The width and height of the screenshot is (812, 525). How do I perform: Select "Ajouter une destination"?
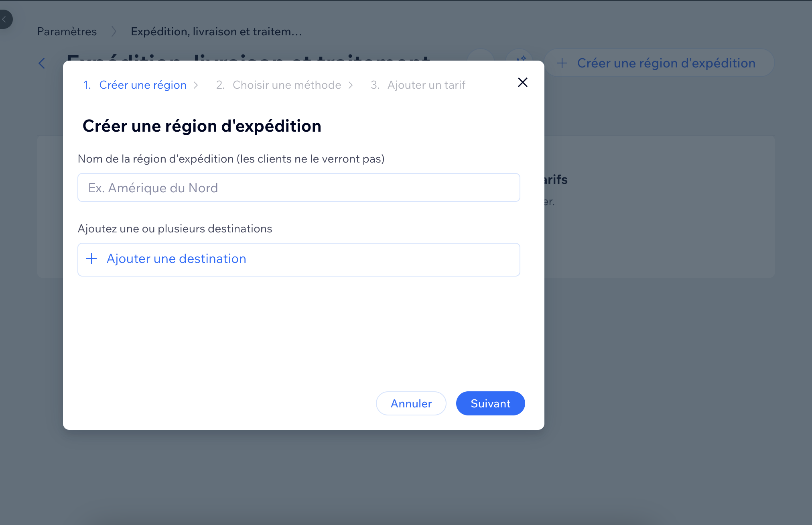(x=177, y=259)
